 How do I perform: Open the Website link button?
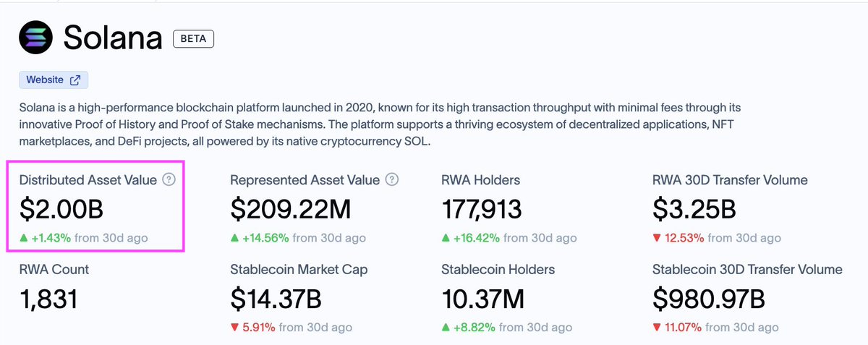tap(54, 80)
